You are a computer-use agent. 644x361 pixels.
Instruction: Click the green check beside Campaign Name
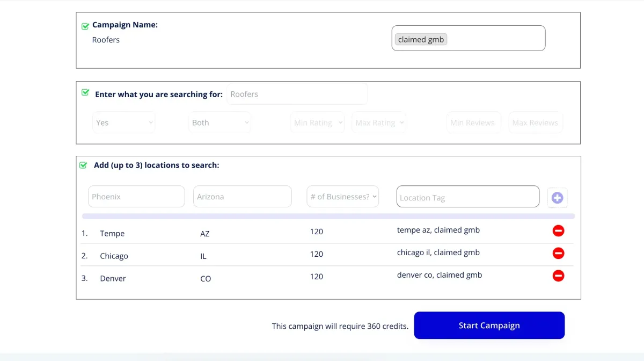tap(85, 26)
